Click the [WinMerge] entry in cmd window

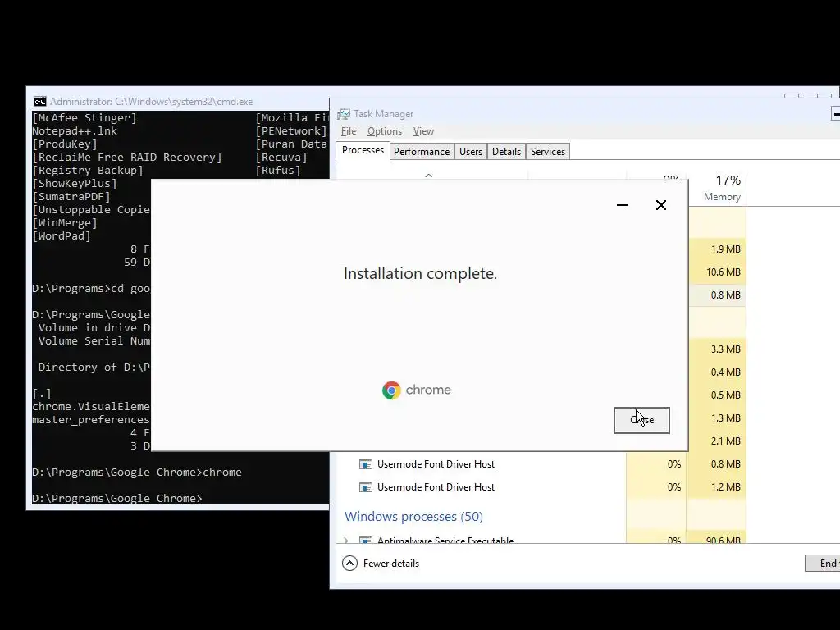(65, 223)
